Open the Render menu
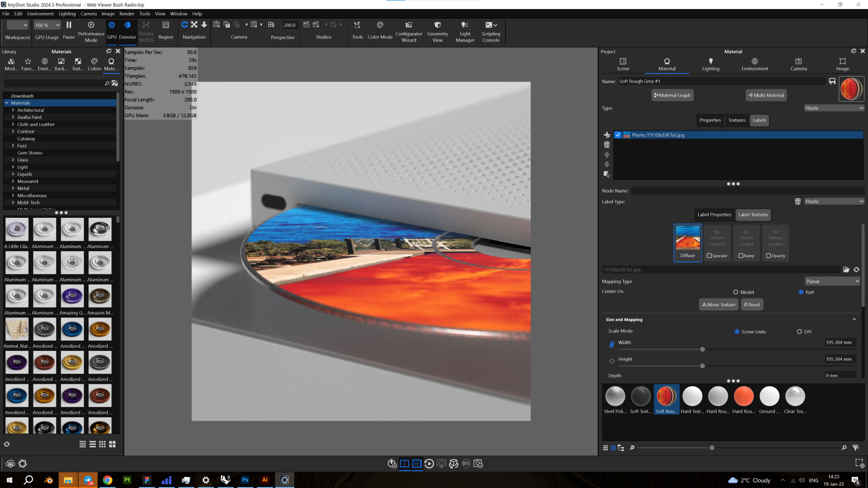This screenshot has height=488, width=868. (x=127, y=14)
